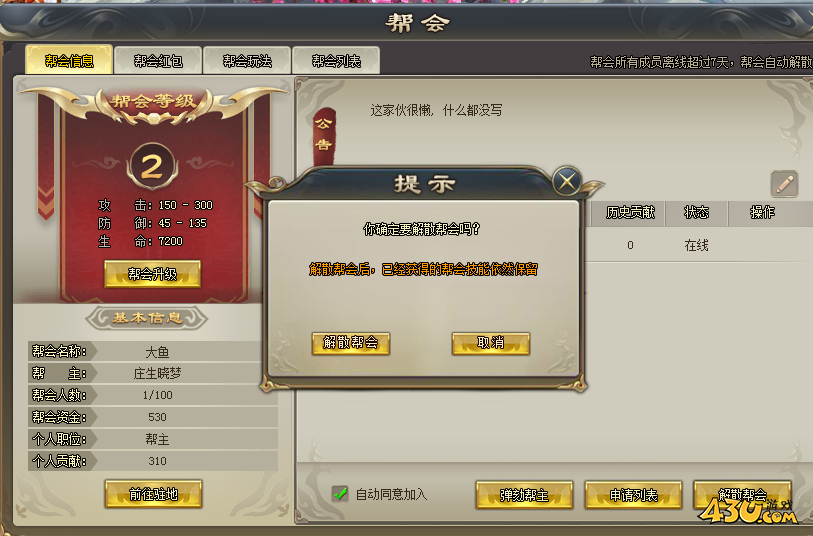Sort by 历史贡献 column header
813x536 pixels.
[x=630, y=213]
